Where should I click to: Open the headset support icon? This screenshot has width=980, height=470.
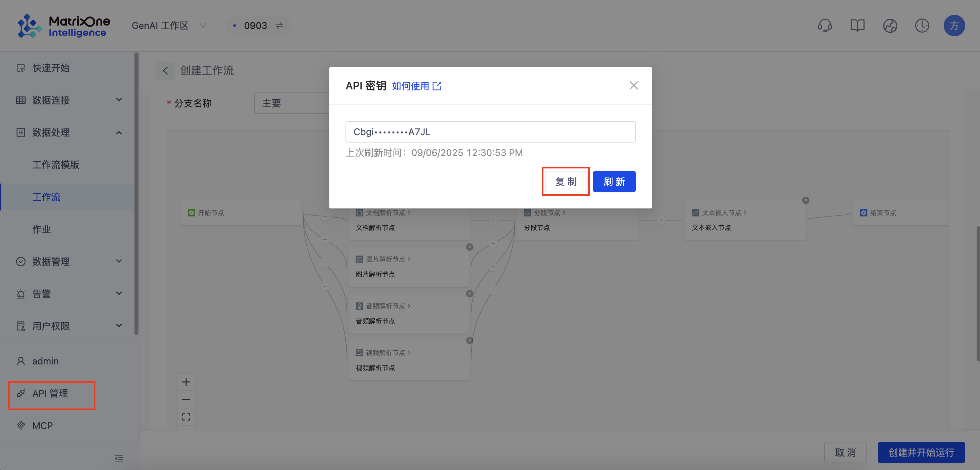(x=825, y=26)
